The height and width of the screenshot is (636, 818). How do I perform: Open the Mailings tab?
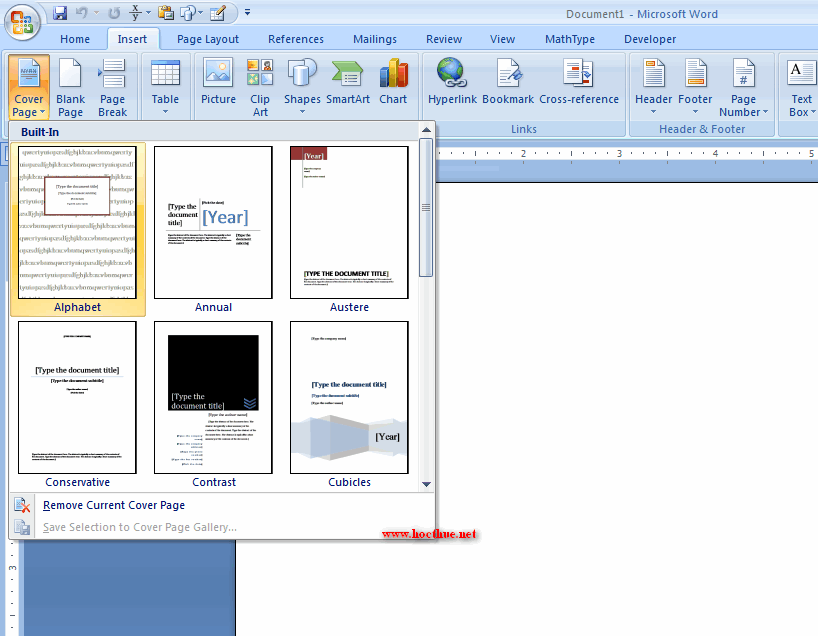pyautogui.click(x=375, y=39)
